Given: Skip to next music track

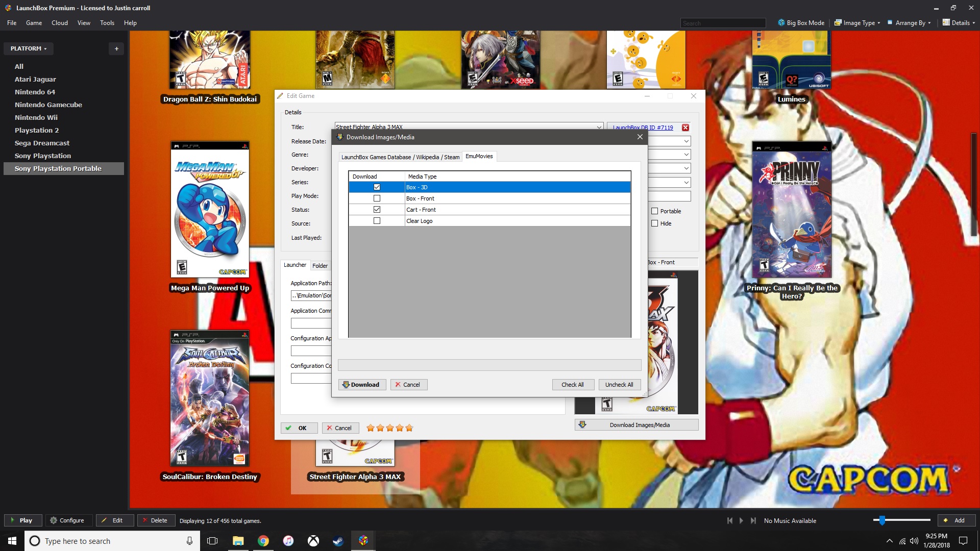Looking at the screenshot, I should click(753, 520).
